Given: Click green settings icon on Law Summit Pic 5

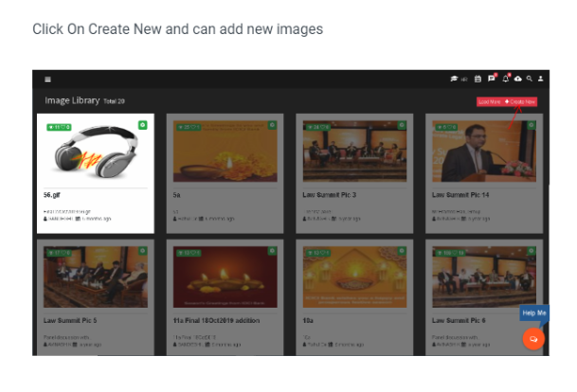Looking at the screenshot, I should tap(143, 251).
